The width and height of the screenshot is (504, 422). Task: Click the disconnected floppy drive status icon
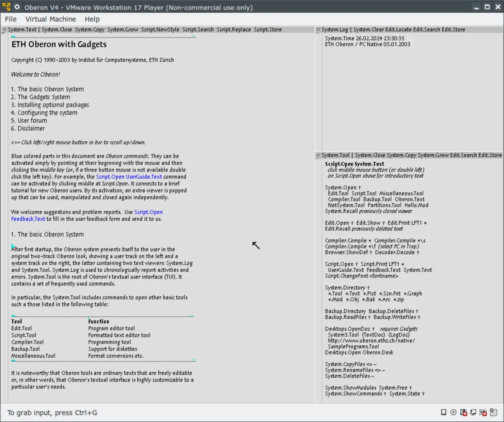pos(463,412)
